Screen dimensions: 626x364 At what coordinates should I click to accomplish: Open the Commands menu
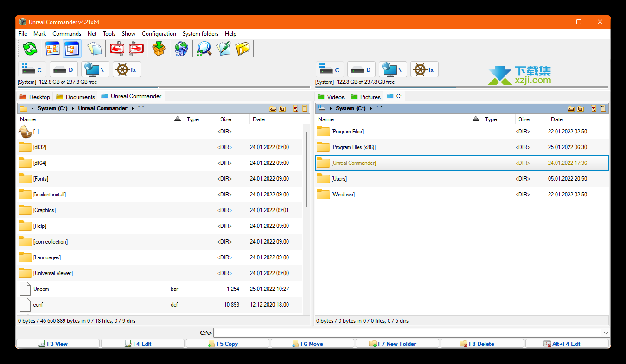coord(67,34)
